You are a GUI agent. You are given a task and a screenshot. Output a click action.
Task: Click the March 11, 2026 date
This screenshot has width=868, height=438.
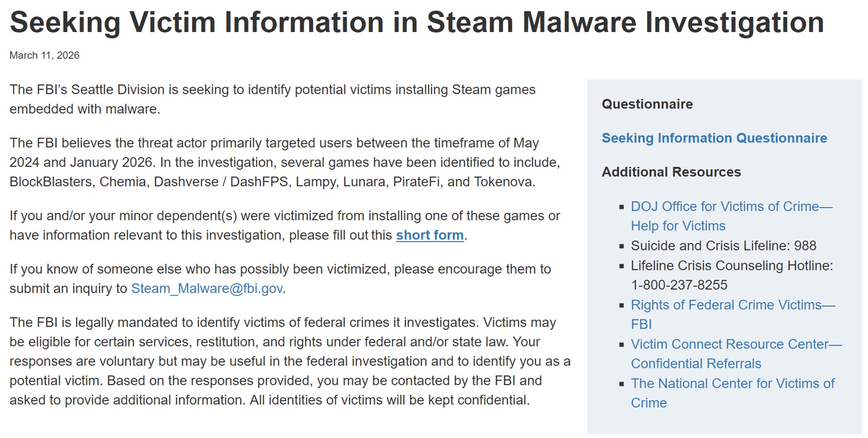(x=44, y=56)
